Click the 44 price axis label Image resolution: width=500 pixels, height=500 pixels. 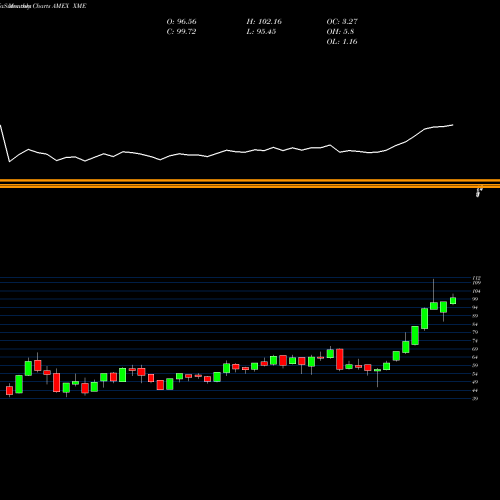click(475, 390)
